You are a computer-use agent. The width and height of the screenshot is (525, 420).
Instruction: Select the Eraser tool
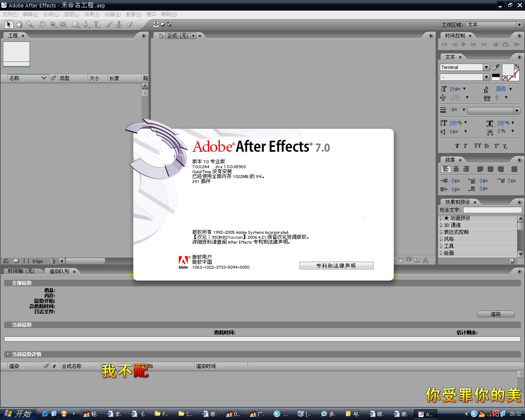point(129,25)
